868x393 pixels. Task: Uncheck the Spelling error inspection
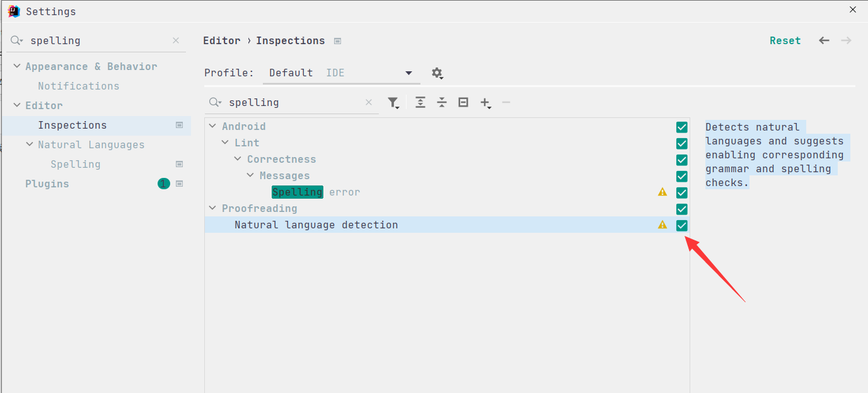pos(681,192)
